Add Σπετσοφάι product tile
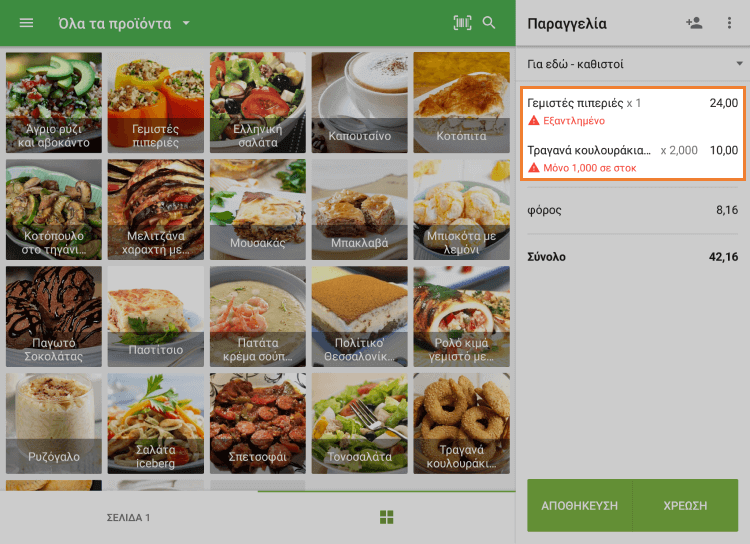The width and height of the screenshot is (750, 544). (257, 423)
